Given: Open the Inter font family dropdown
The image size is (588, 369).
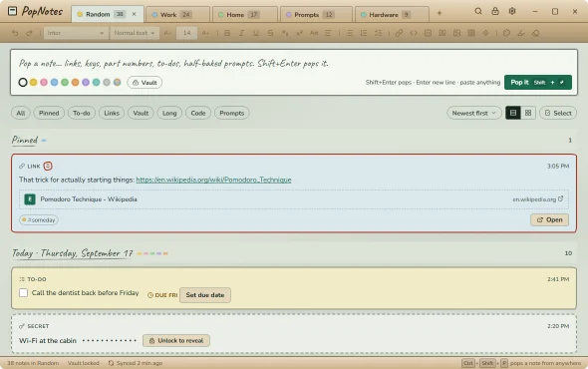Looking at the screenshot, I should pyautogui.click(x=76, y=33).
